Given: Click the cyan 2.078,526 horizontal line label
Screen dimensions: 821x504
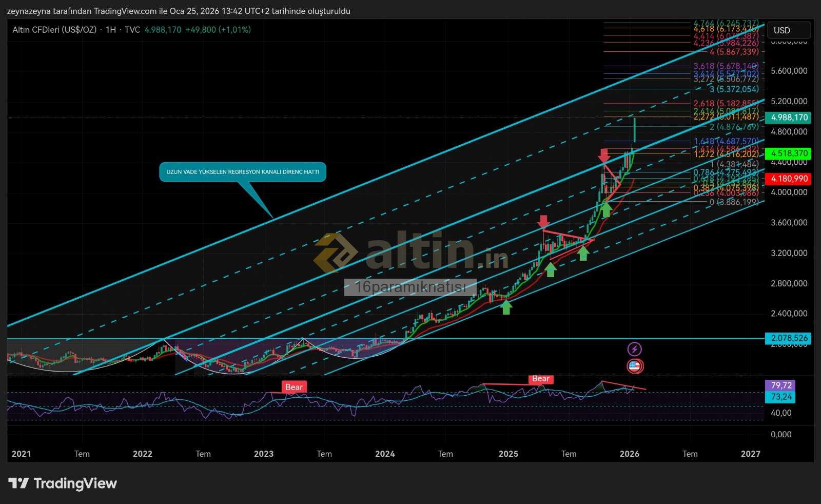Looking at the screenshot, I should tap(789, 338).
